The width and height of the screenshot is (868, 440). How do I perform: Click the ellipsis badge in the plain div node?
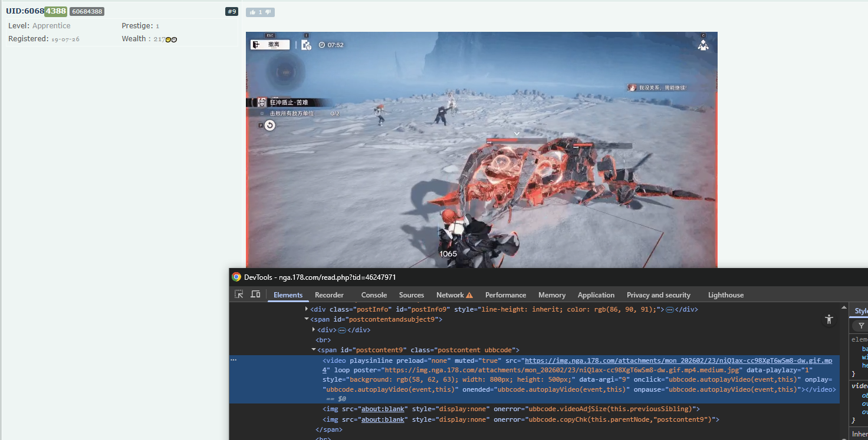pyautogui.click(x=341, y=330)
